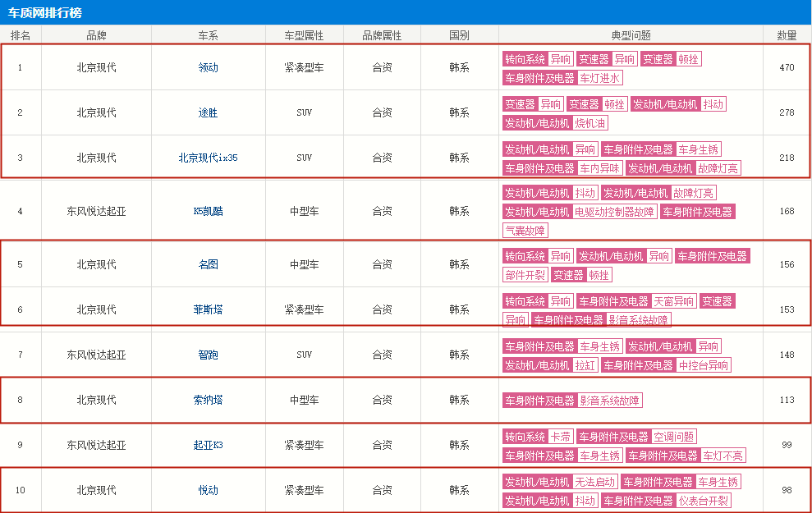Screen dimensions: 812x513
Task: Click the quantity 148 cell
Action: point(787,355)
